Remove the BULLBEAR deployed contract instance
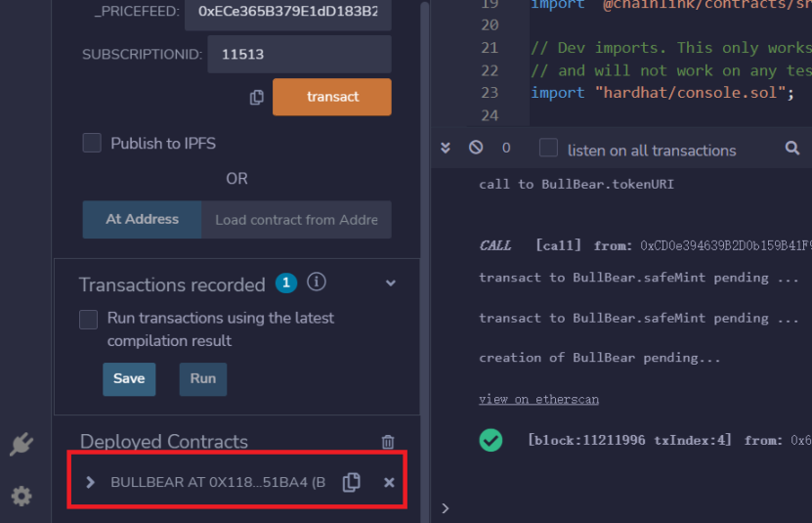This screenshot has width=812, height=523. click(x=389, y=482)
